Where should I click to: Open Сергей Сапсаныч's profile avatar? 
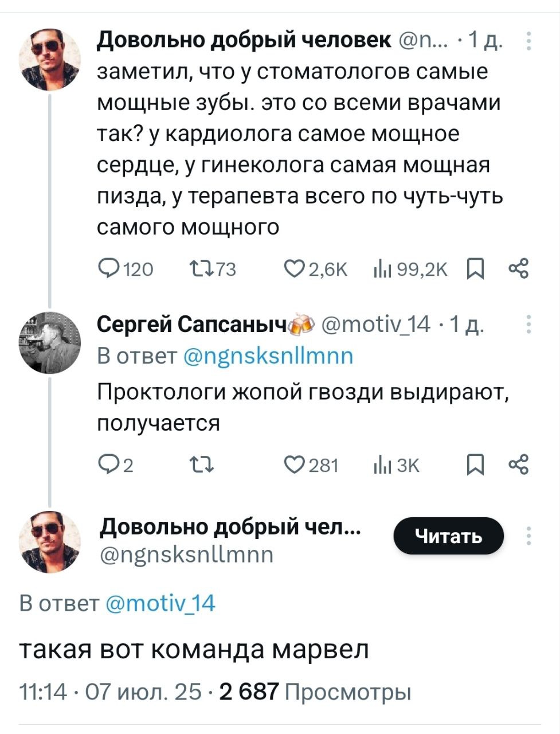[50, 343]
